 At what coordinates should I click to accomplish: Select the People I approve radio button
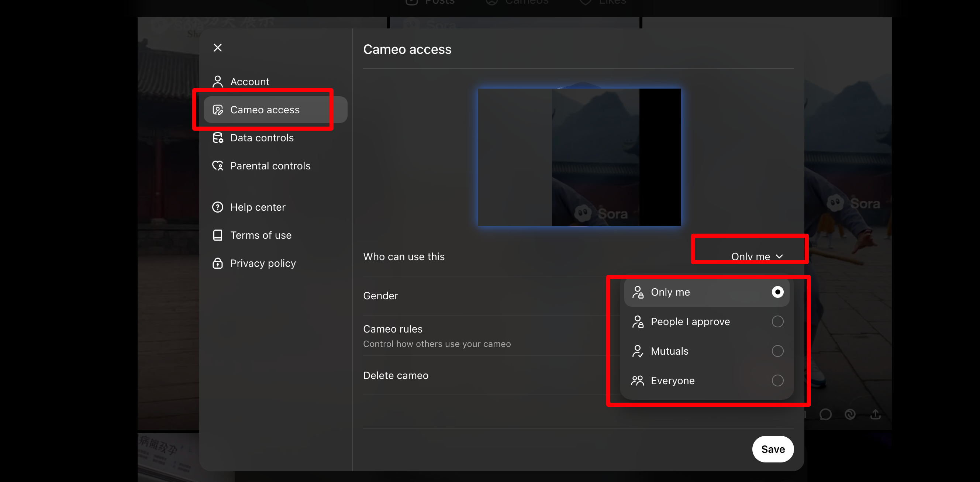777,321
